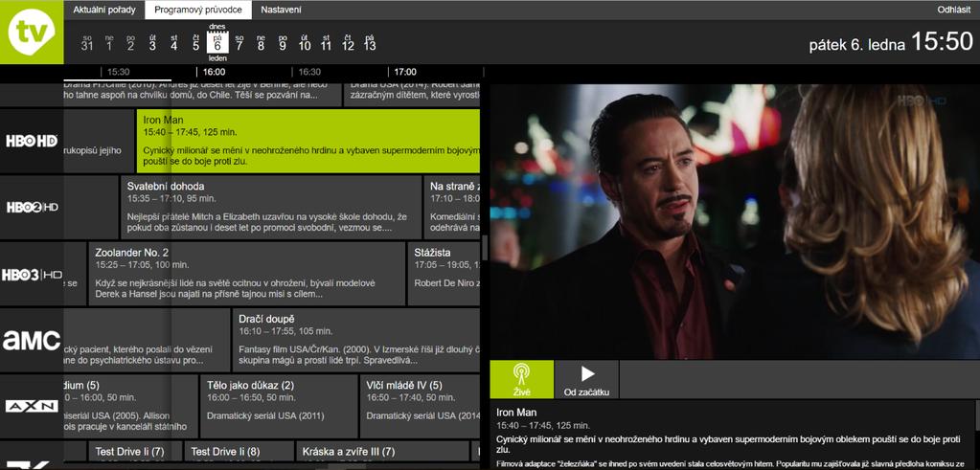Viewport: 980px width, 470px height.
Task: Pick Tuesday 10 in the date strip
Action: 305,42
